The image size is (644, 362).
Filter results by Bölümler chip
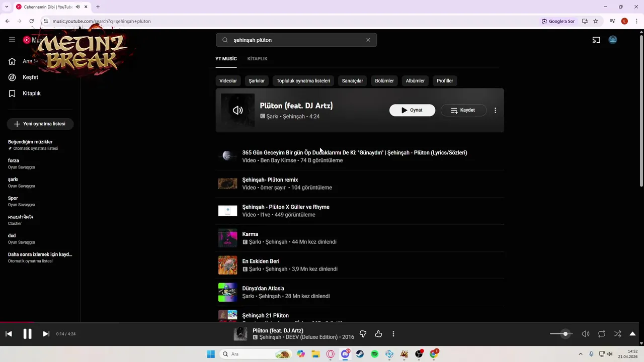tap(384, 81)
